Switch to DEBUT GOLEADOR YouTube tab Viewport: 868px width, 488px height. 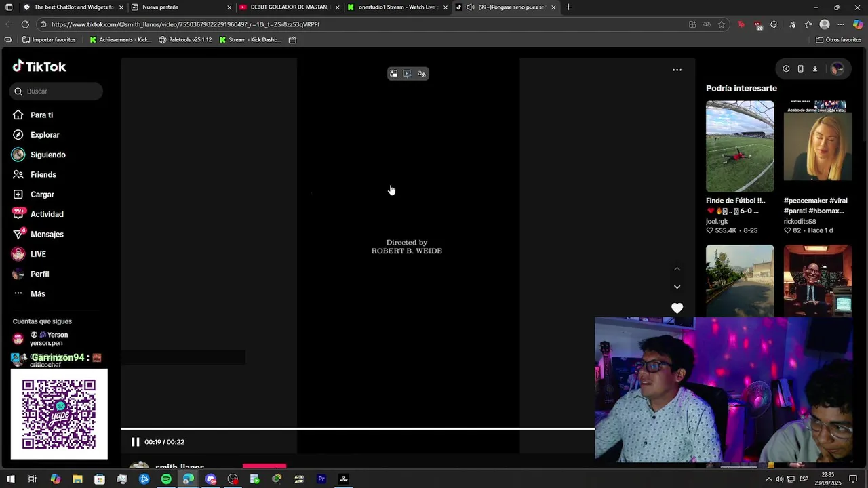coord(288,7)
